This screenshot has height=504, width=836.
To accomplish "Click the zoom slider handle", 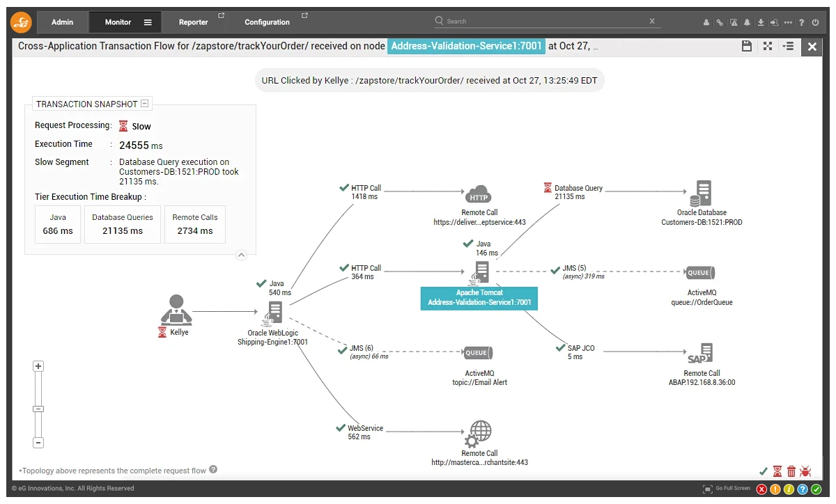I will (x=38, y=409).
